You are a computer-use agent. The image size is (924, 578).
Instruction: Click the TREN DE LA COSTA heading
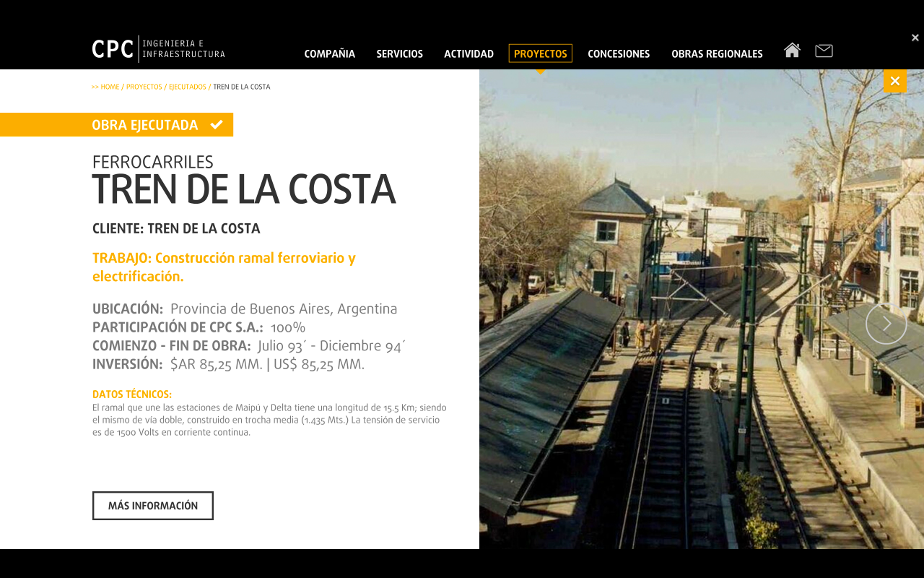(x=243, y=190)
